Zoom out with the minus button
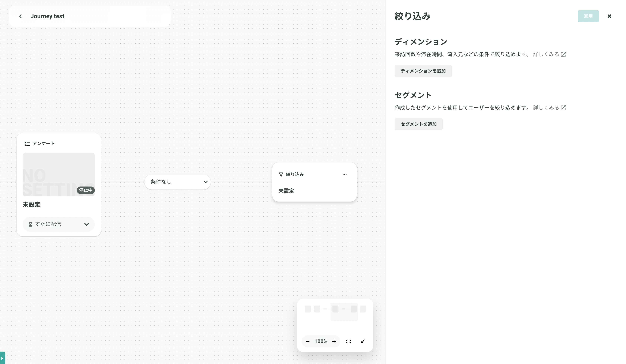This screenshot has width=626, height=364. point(308,341)
